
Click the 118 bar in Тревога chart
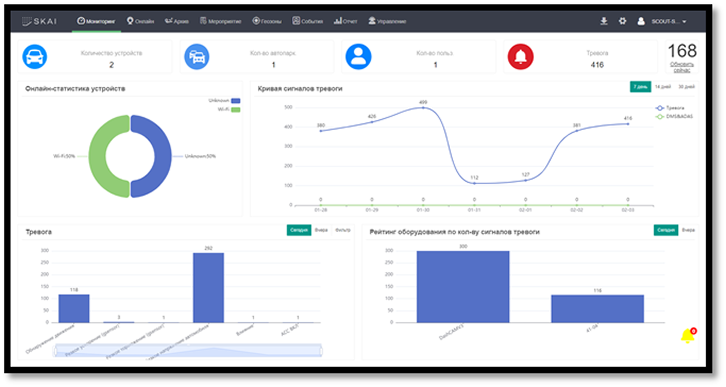[74, 308]
